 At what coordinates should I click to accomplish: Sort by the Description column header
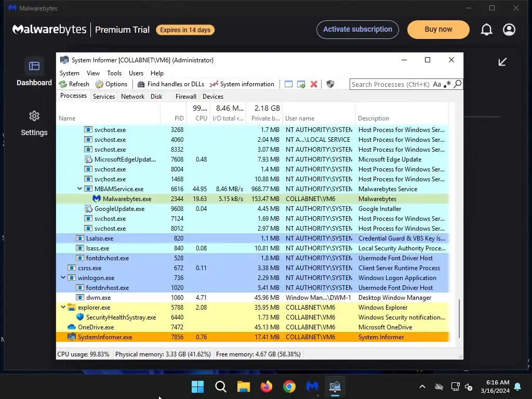click(x=402, y=118)
